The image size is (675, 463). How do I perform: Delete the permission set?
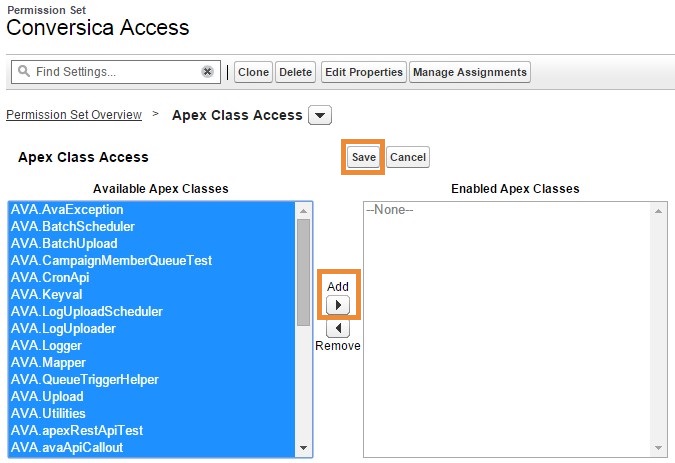295,72
